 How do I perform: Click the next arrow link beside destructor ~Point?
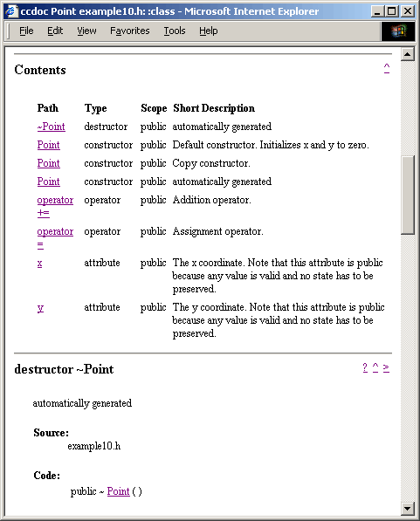386,367
